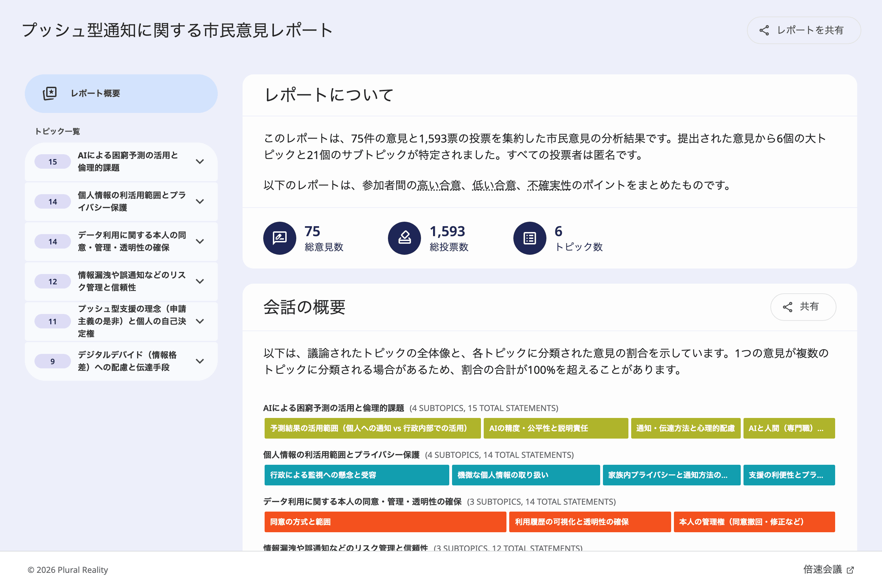This screenshot has height=588, width=882.
Task: Click the AIの精度・公平性と説明責任 subtopic bar
Action: coord(555,428)
